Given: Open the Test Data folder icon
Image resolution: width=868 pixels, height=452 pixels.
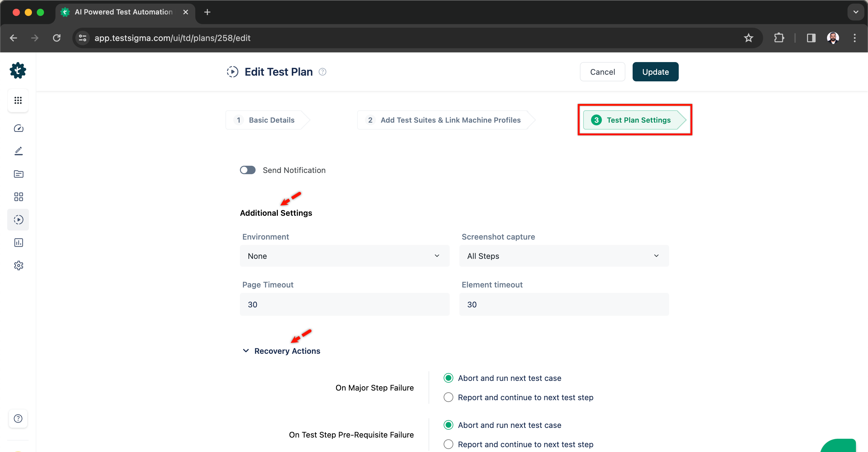Looking at the screenshot, I should 18,174.
